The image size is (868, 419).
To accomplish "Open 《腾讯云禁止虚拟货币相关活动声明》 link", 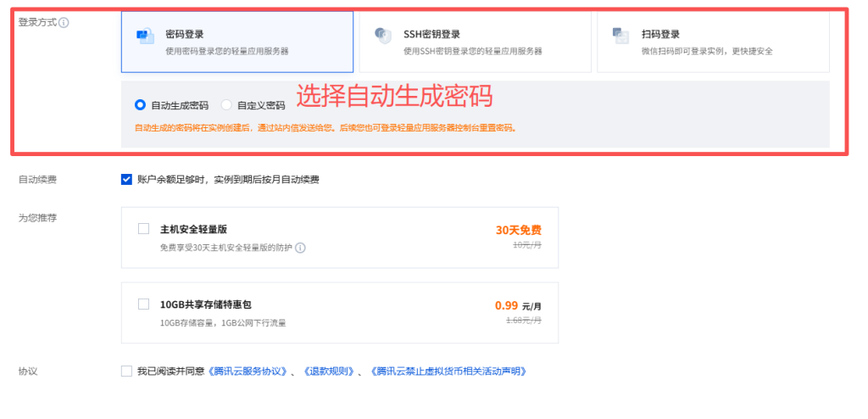I will click(x=448, y=371).
